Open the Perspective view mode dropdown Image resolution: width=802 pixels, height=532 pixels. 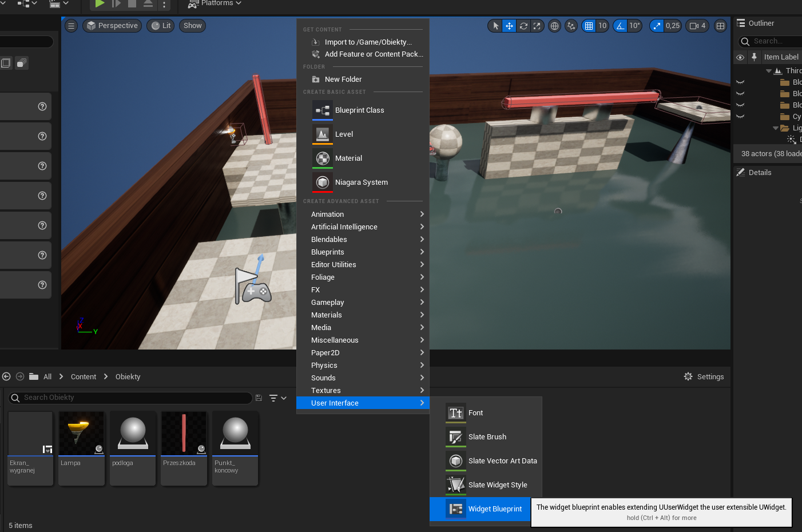(x=112, y=26)
